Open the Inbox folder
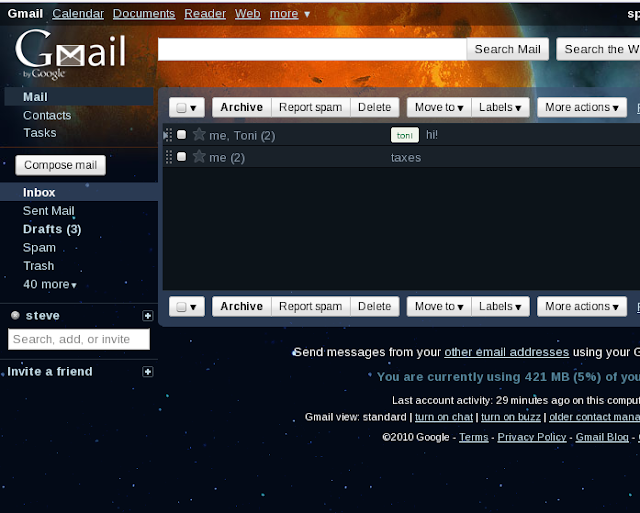640x513 pixels. coord(39,192)
